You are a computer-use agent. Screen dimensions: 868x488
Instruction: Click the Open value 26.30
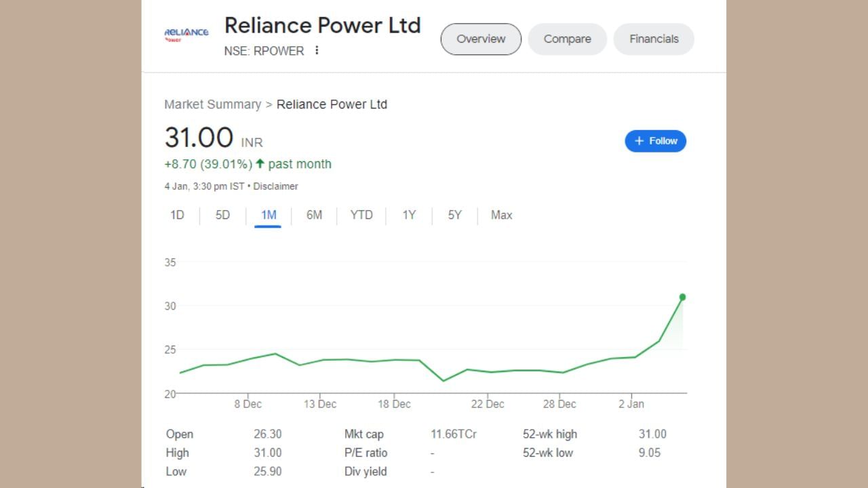pos(268,434)
